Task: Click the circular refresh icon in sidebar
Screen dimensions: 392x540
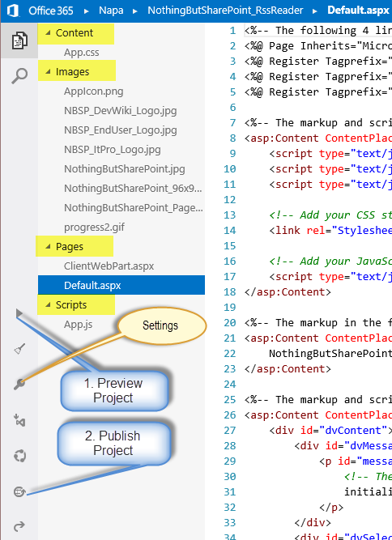Action: click(x=19, y=456)
